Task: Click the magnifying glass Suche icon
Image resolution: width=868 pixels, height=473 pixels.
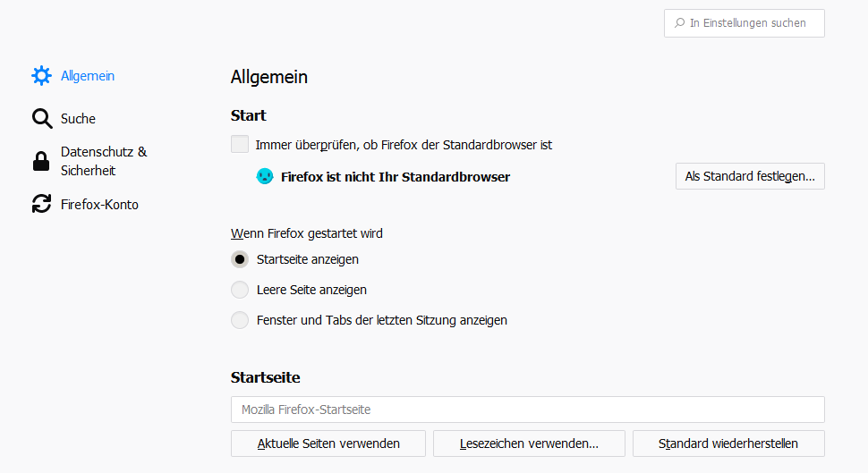Action: click(x=41, y=119)
